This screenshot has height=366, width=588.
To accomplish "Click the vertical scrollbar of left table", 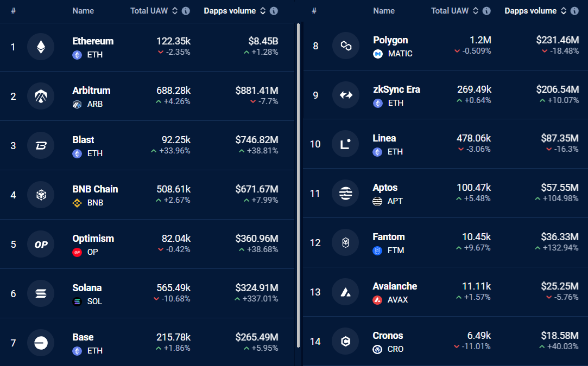I will 298,184.
